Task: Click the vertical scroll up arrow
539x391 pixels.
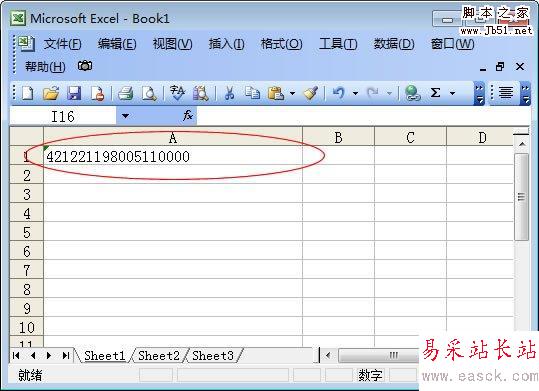Action: click(522, 143)
